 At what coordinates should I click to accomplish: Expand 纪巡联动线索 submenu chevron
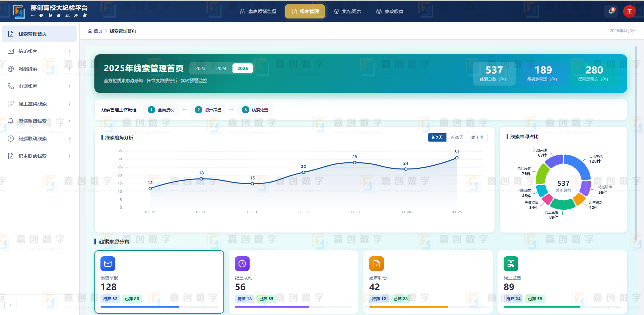(x=70, y=139)
